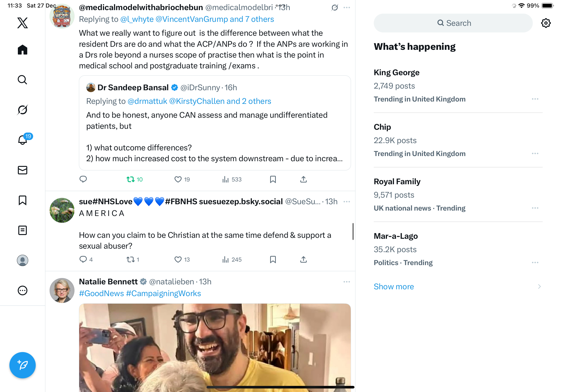
Task: Open the Notifications bell with 19 badge
Action: point(23,140)
